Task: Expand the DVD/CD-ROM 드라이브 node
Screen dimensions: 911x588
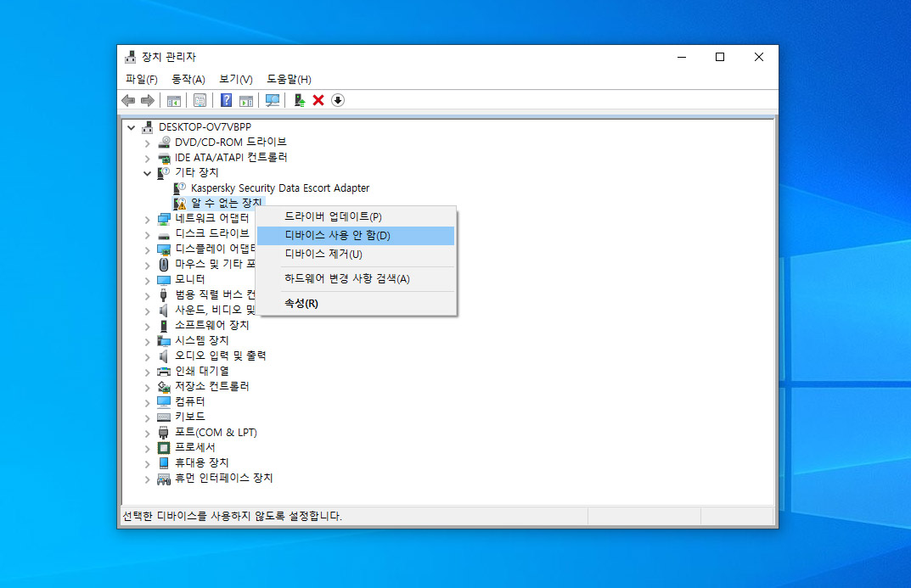Action: click(x=148, y=143)
